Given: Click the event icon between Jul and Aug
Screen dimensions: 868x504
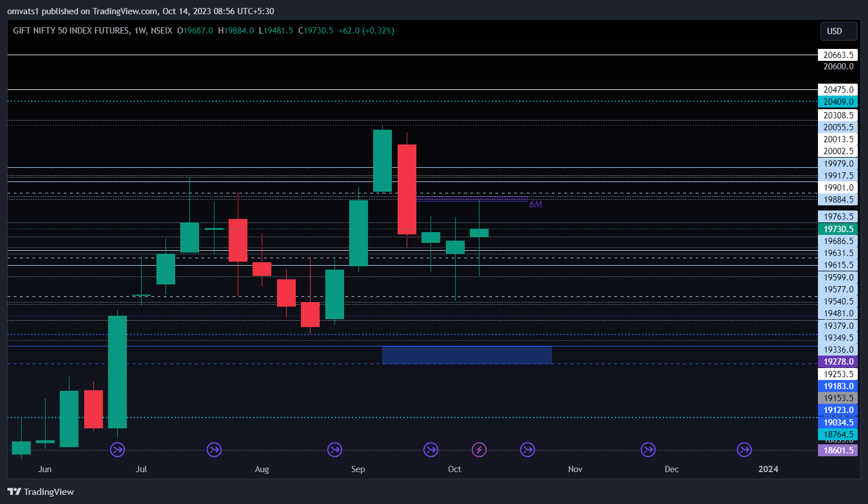Looking at the screenshot, I should pyautogui.click(x=214, y=450).
